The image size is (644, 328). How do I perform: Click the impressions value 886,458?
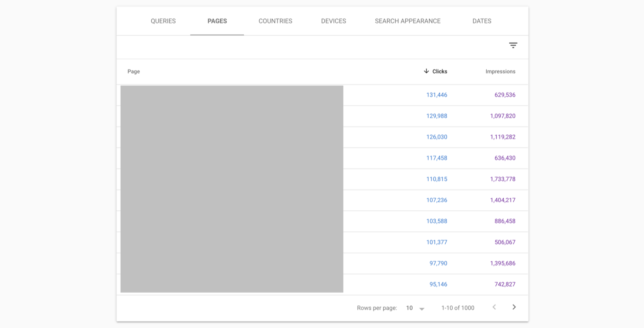click(x=505, y=221)
